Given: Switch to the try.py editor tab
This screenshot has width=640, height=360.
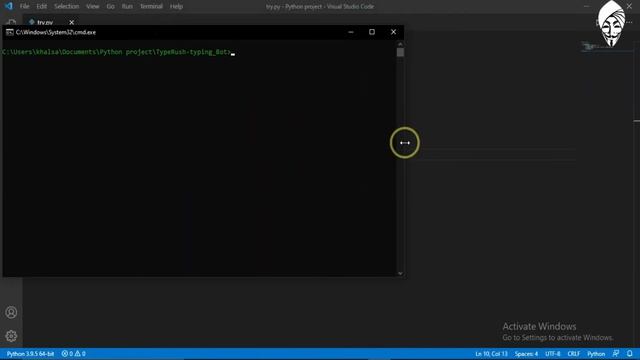Looking at the screenshot, I should tap(45, 22).
